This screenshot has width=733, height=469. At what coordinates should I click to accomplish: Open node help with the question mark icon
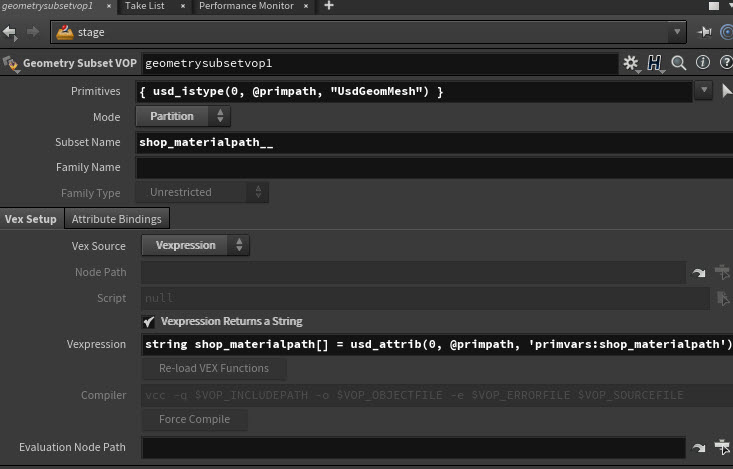click(726, 62)
